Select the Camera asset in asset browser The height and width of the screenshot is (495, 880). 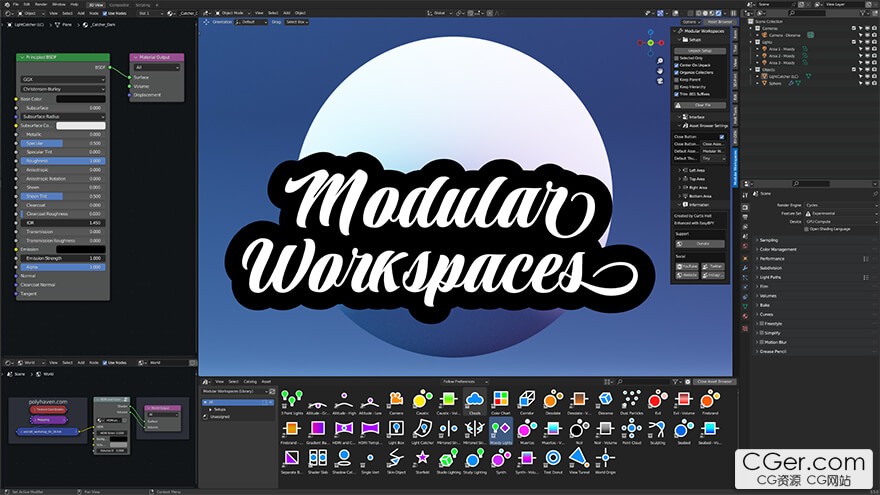[396, 402]
